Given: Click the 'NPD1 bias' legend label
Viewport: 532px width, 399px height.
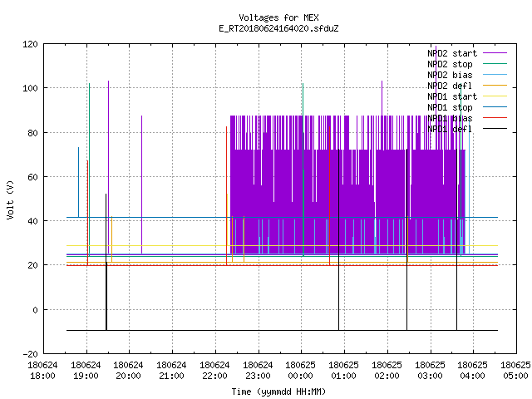Looking at the screenshot, I should coord(450,118).
